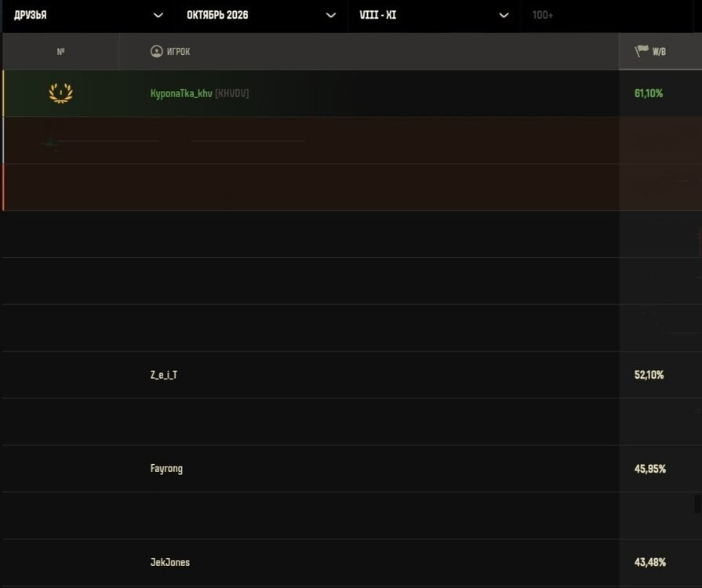Select player Z_e_i_T
Screen dimensions: 702x588
[164, 375]
